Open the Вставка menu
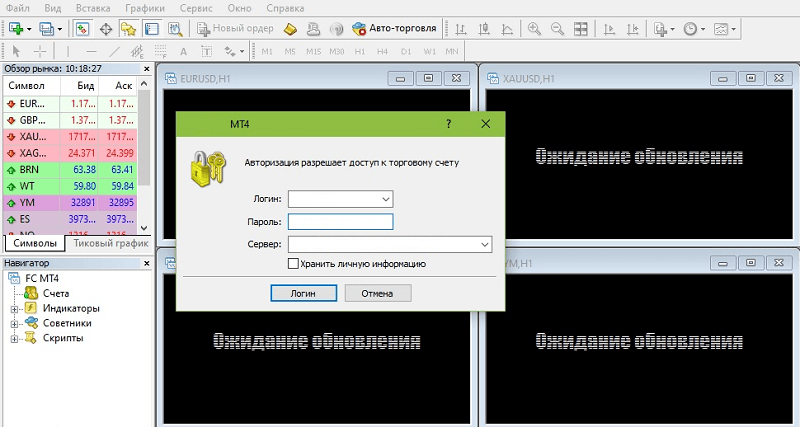800x427 pixels. 93,8
